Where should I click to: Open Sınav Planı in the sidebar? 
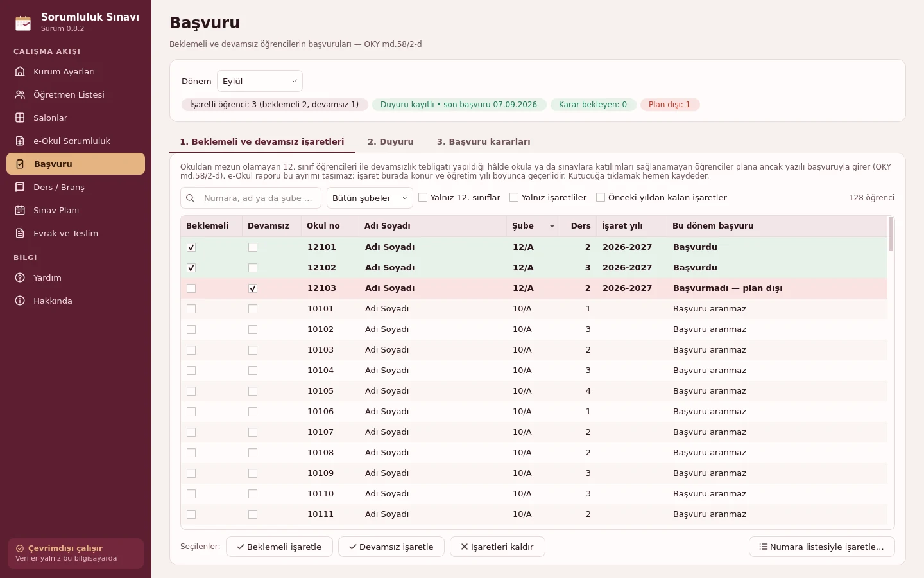click(76, 210)
